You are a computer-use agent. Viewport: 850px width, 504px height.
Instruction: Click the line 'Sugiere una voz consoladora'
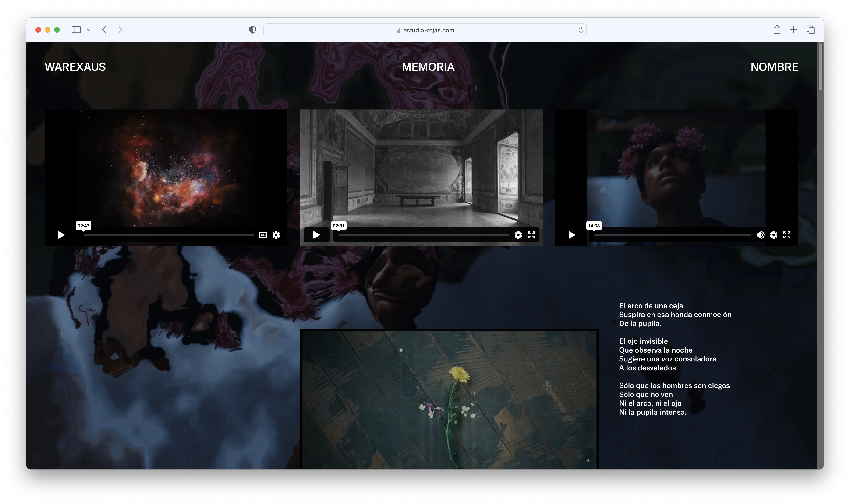(667, 359)
